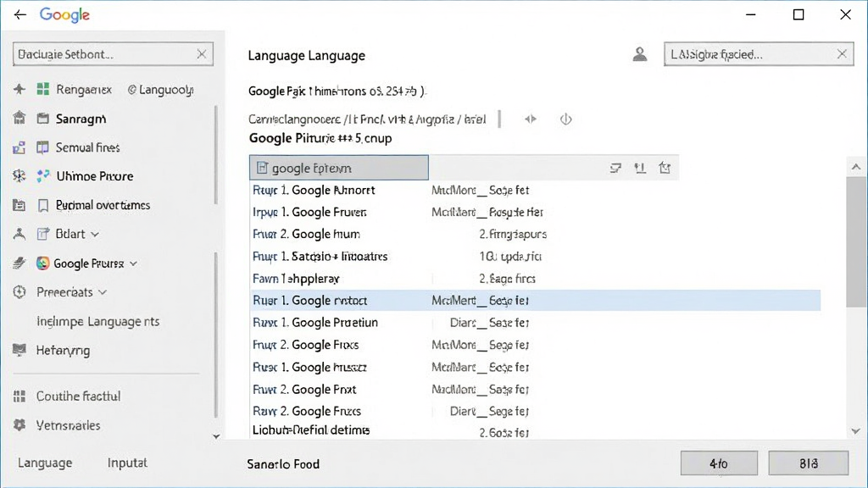The height and width of the screenshot is (488, 868).
Task: Click the main list vertical scrollbar thumb
Action: coord(856,241)
